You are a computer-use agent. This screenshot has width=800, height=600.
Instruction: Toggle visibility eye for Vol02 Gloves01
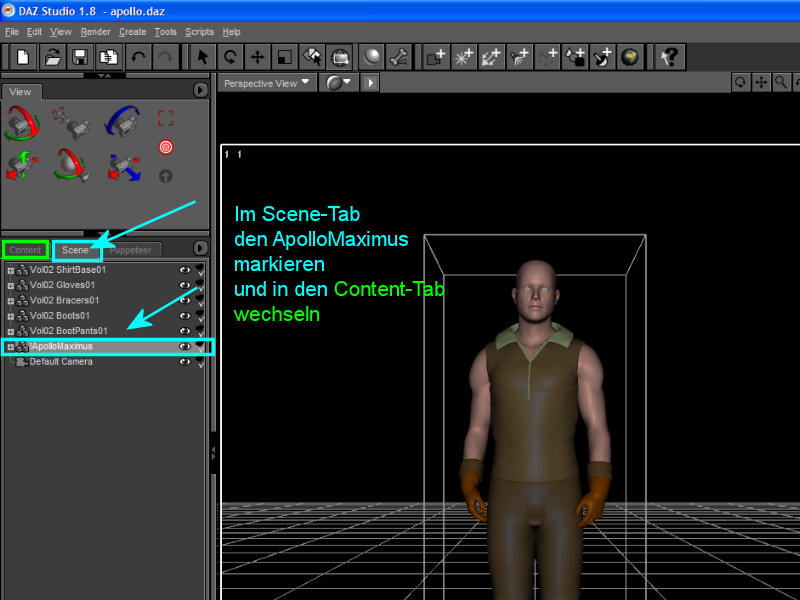coord(185,285)
